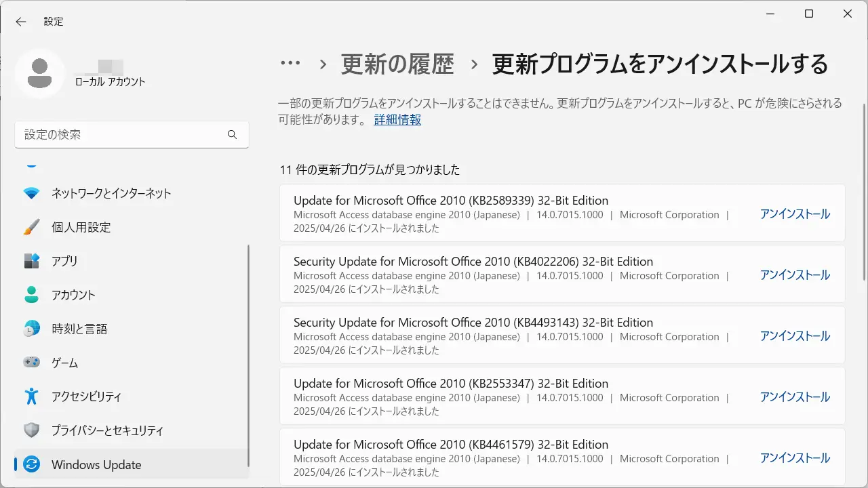Open the 詳細情報 link

coord(397,120)
